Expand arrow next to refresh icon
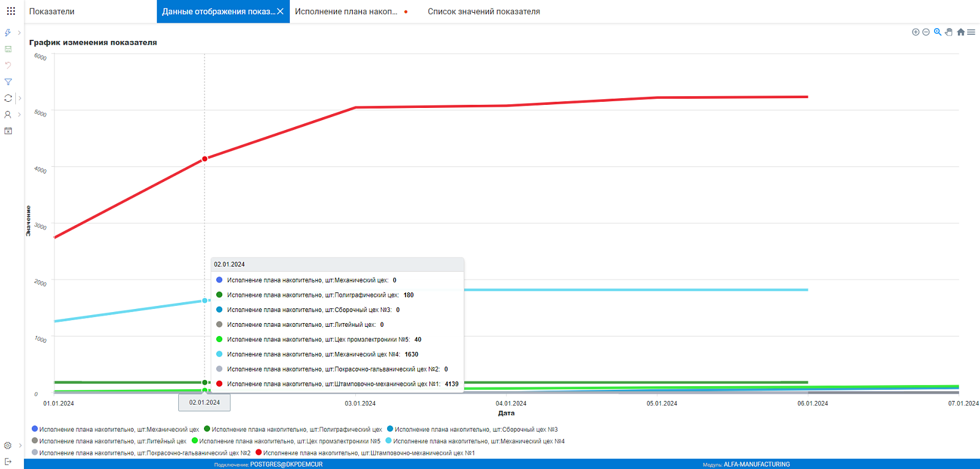 coord(20,98)
